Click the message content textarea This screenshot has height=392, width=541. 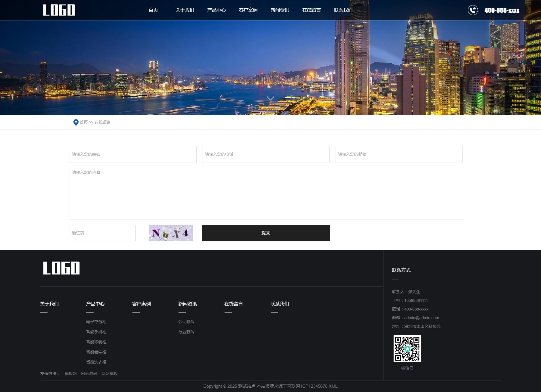point(266,193)
